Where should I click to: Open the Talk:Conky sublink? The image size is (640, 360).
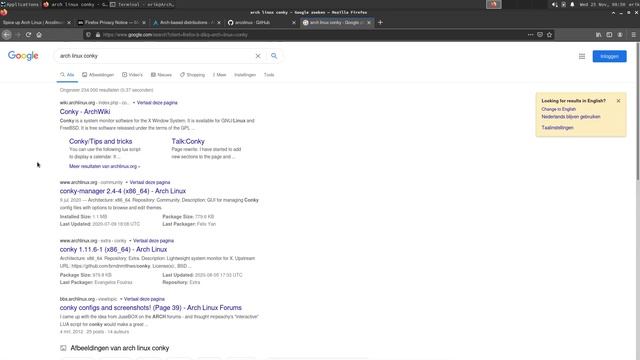188,141
